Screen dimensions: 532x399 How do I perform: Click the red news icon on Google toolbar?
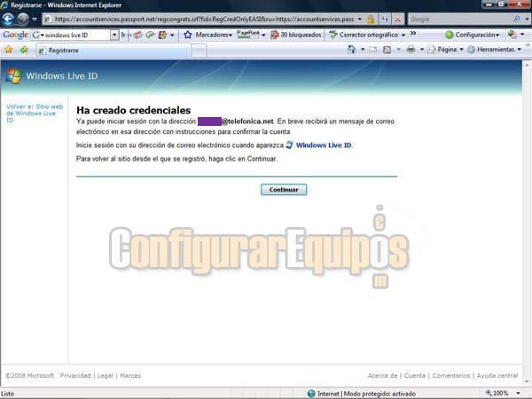tap(137, 35)
